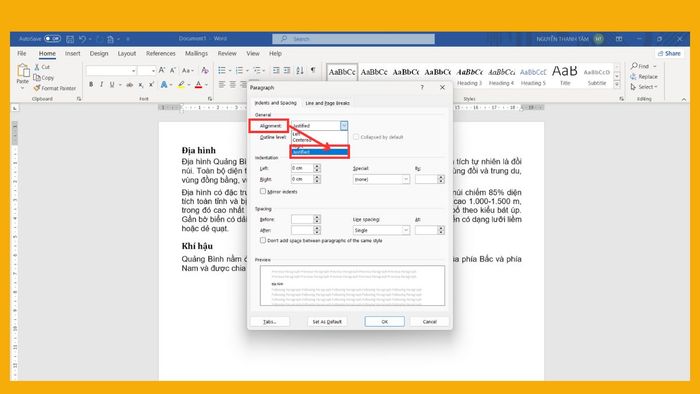Click the red Font Color A button

tap(198, 84)
